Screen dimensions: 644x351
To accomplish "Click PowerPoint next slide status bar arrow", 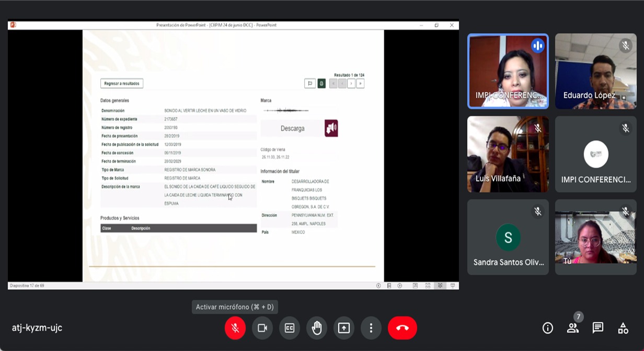I will click(x=399, y=286).
